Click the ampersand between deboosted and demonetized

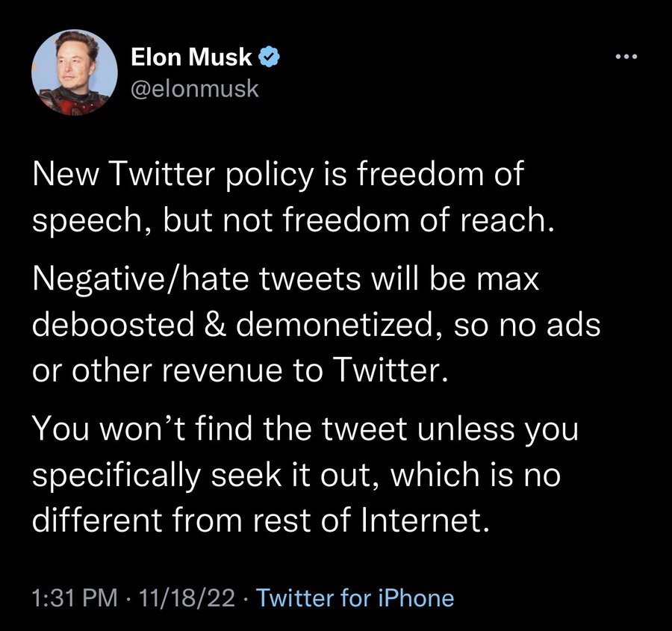tap(215, 325)
